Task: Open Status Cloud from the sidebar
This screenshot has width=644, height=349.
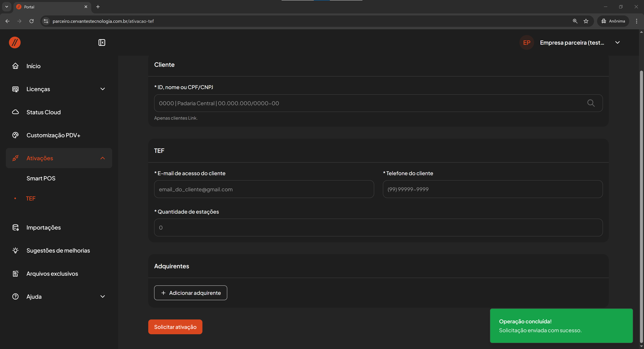Action: (x=43, y=112)
